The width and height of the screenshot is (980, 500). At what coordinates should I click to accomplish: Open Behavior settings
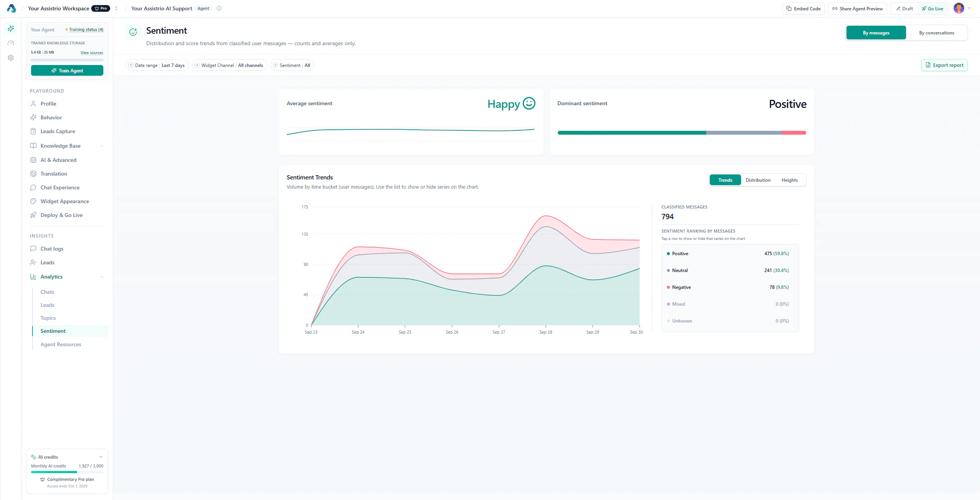(67, 117)
